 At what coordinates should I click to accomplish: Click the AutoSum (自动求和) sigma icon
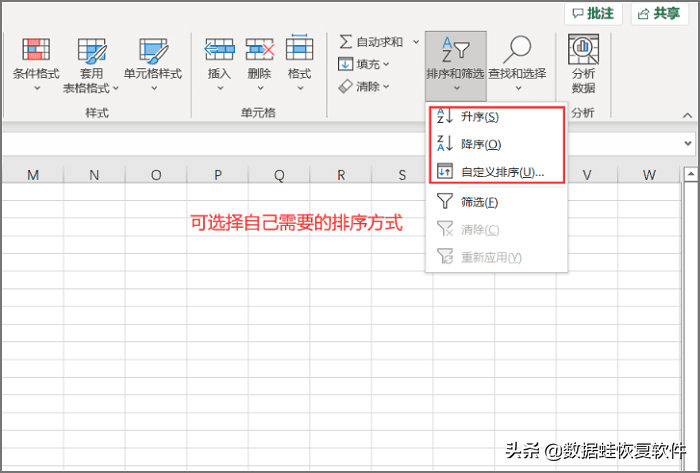(346, 41)
